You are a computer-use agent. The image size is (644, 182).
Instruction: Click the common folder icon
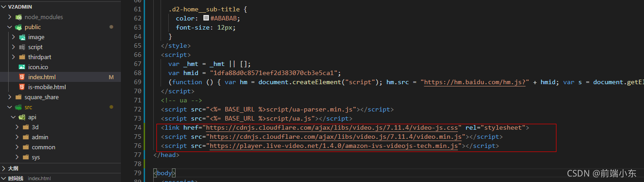coord(26,147)
